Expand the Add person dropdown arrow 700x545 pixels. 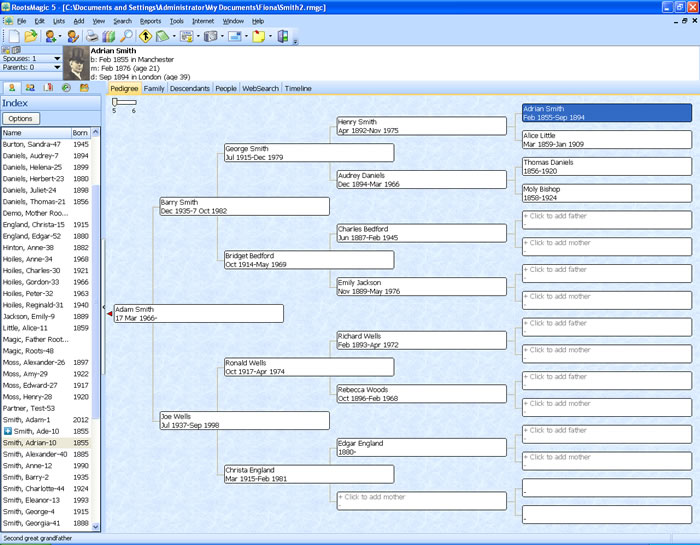coord(60,37)
